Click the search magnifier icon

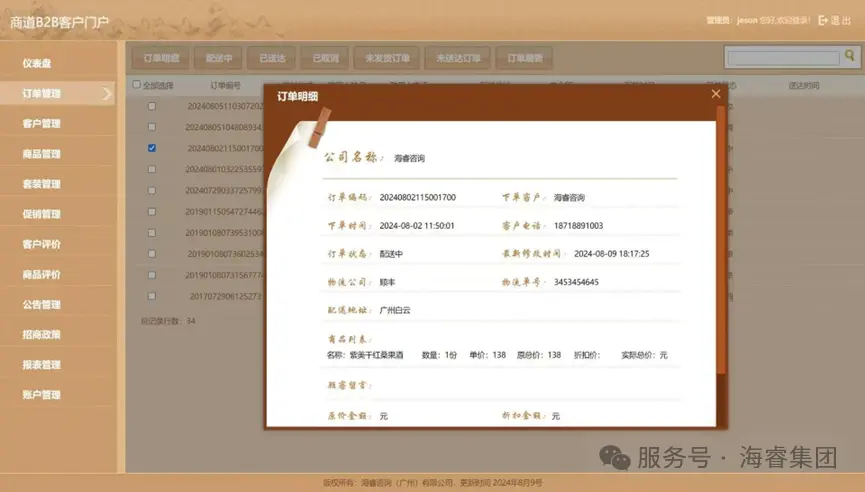[848, 58]
